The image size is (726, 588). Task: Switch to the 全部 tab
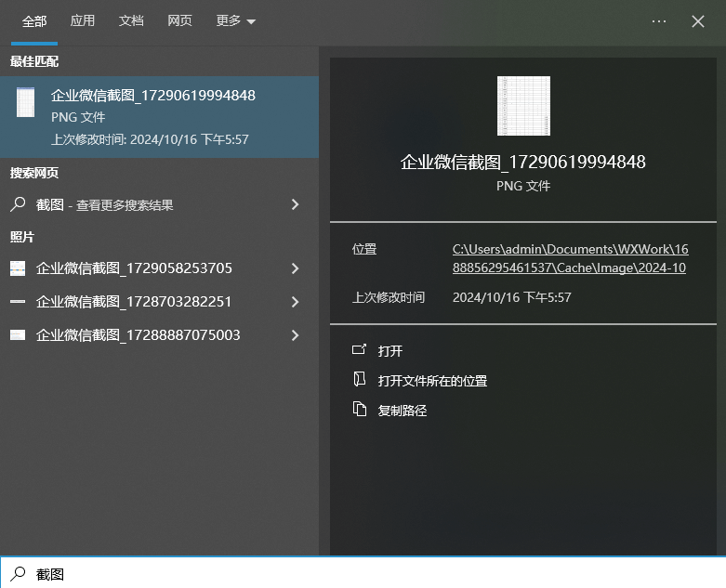click(34, 21)
